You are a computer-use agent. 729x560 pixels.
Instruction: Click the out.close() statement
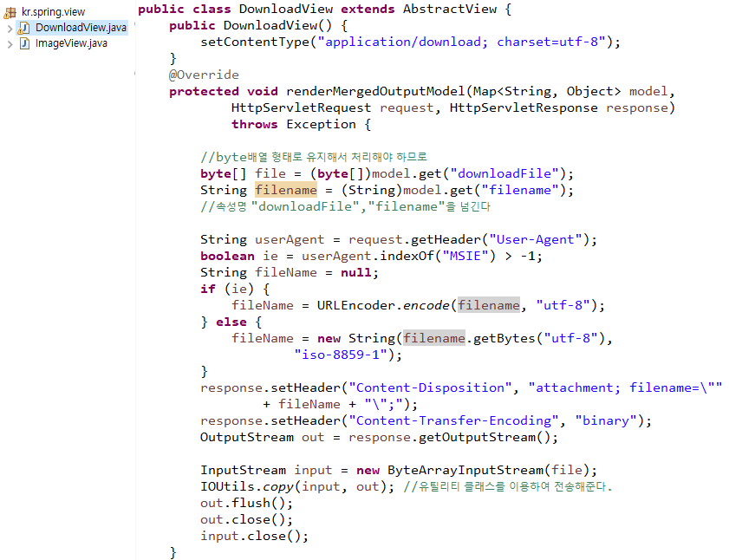[247, 520]
